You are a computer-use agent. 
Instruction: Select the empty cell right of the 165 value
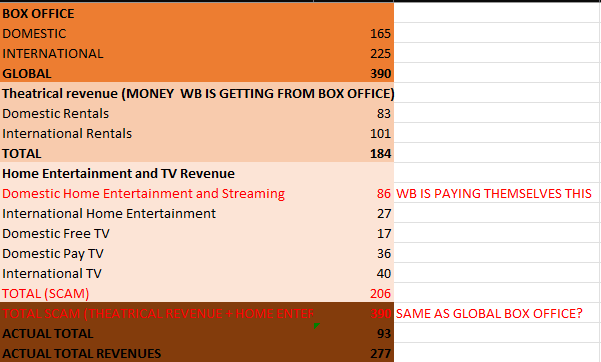point(497,34)
